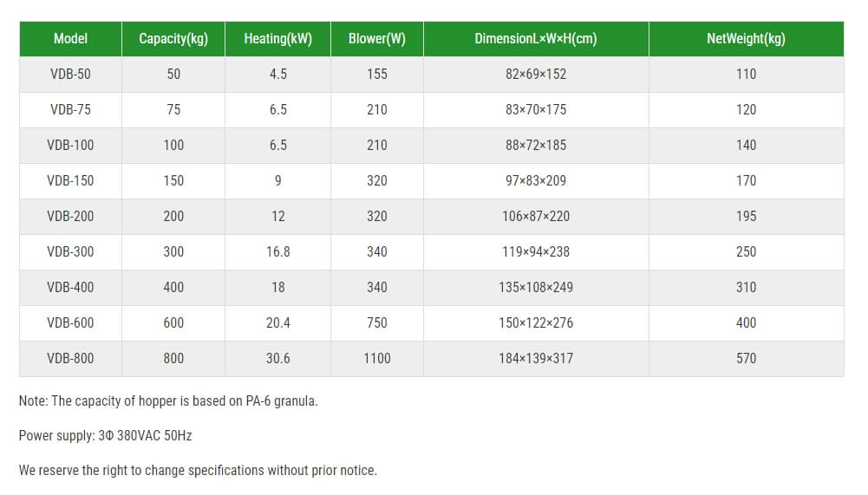Click the 16.8 heating value cell
868x495 pixels.
[277, 251]
